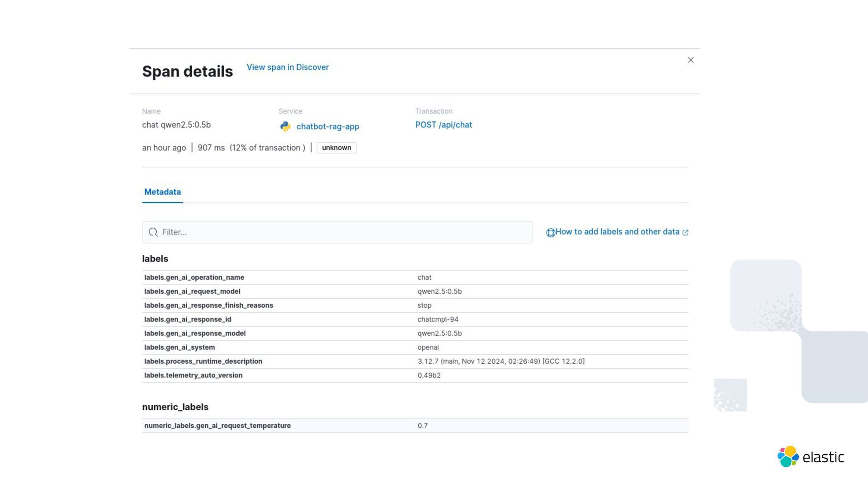This screenshot has width=868, height=488.
Task: Click the filter search magnifier icon
Action: coord(153,232)
